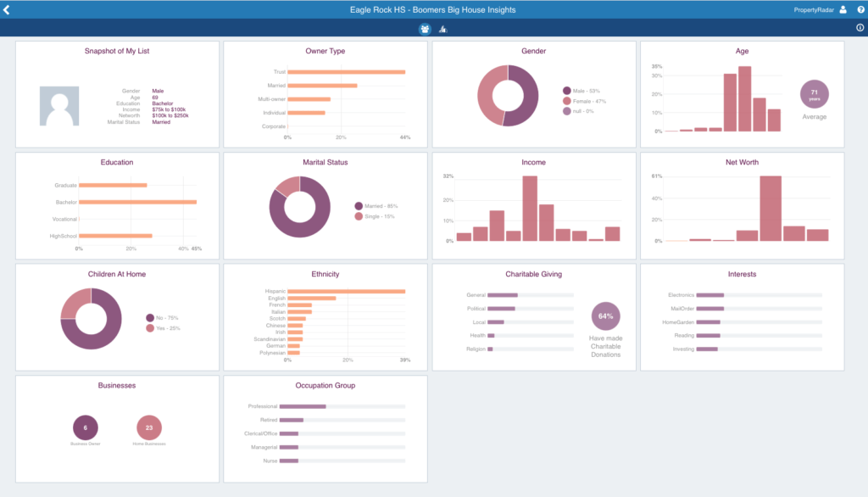This screenshot has height=497, width=868.
Task: Select the 23 Home Businesses circle
Action: tap(149, 427)
